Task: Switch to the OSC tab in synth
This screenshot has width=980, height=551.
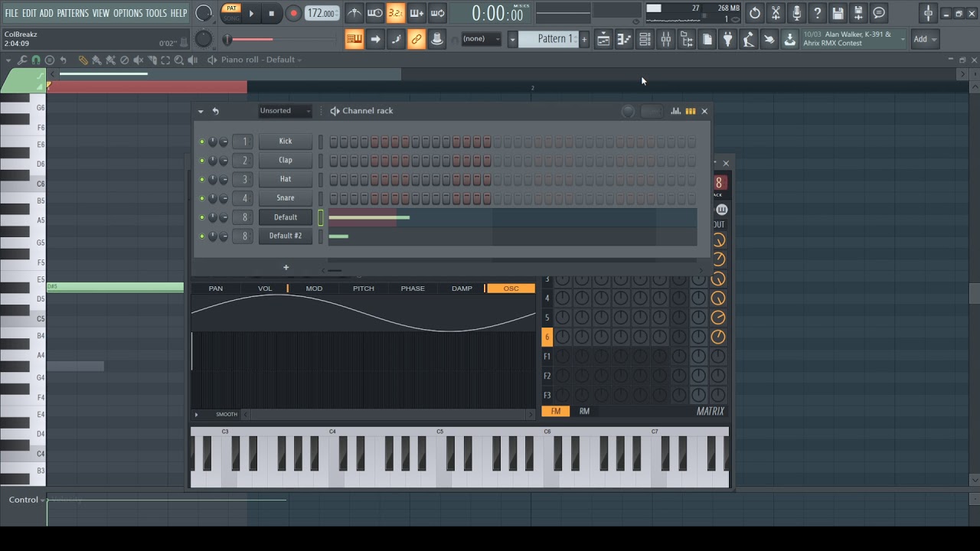Action: tap(511, 289)
